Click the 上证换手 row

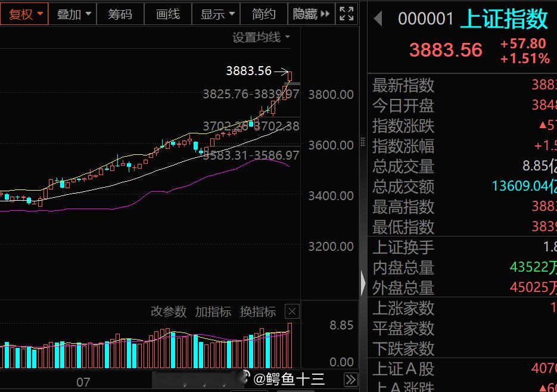pyautogui.click(x=462, y=247)
